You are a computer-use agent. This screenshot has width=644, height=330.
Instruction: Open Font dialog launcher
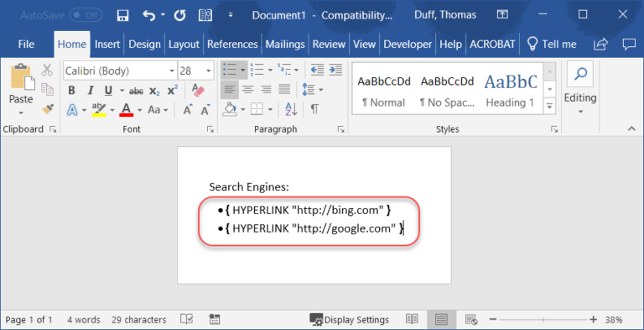[x=210, y=129]
